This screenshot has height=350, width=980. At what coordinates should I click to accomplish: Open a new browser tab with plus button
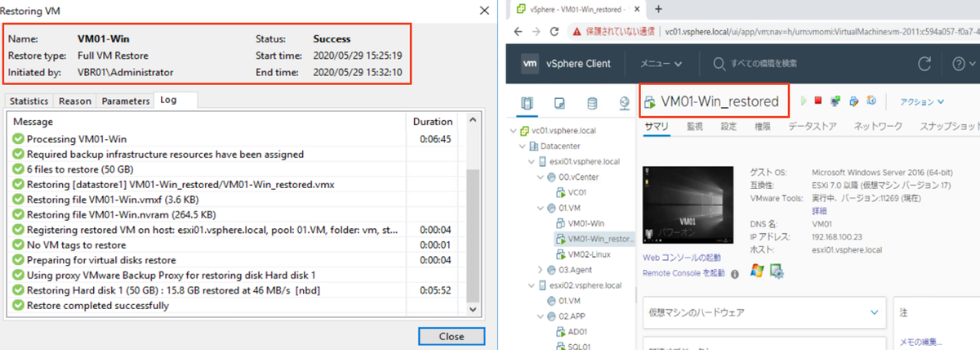tap(659, 9)
